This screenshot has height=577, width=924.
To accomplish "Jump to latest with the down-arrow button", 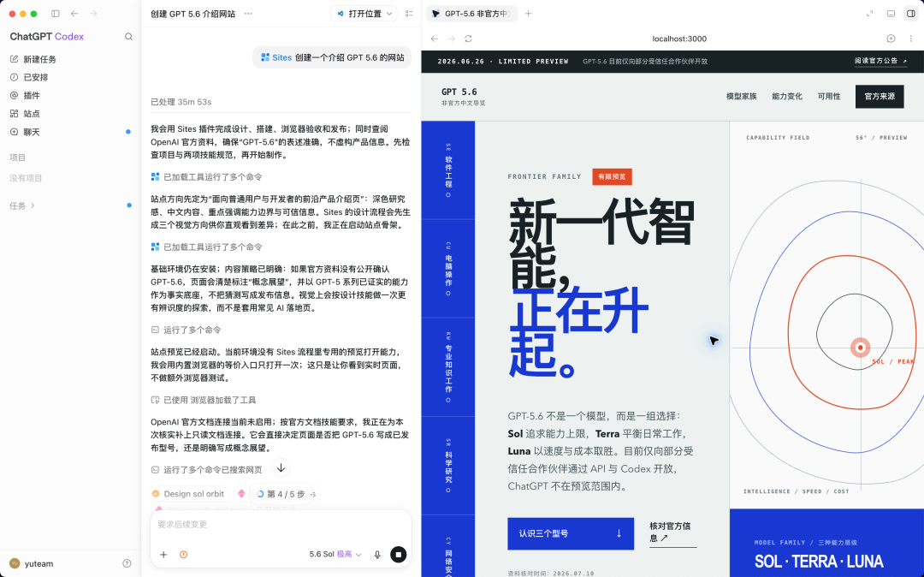I will click(281, 468).
